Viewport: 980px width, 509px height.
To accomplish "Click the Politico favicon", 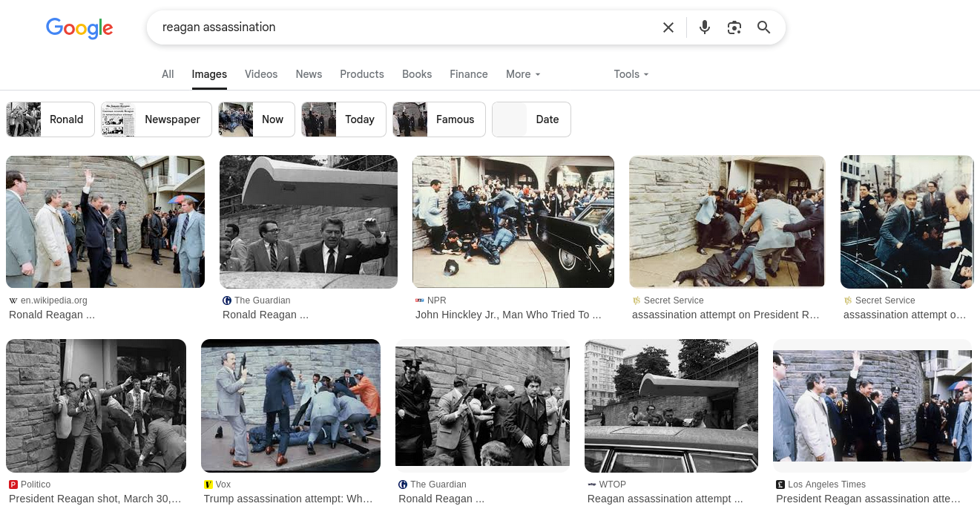I will [13, 485].
